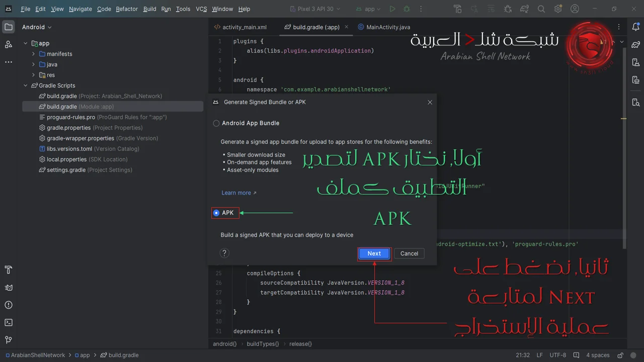Image resolution: width=644 pixels, height=362 pixels.
Task: Attach debugger to Android process
Action: [508, 9]
